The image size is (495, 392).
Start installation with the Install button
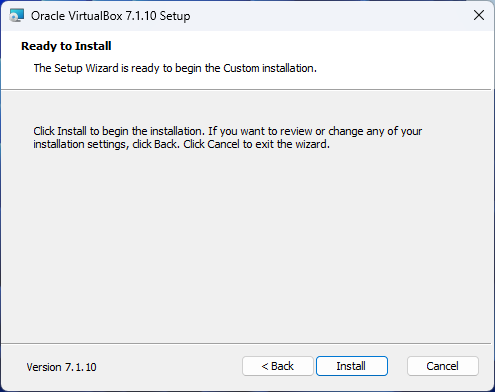tap(352, 366)
